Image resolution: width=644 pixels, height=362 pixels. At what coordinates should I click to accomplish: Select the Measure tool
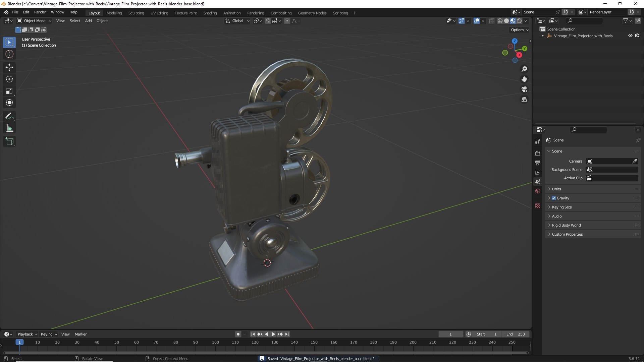tap(9, 128)
